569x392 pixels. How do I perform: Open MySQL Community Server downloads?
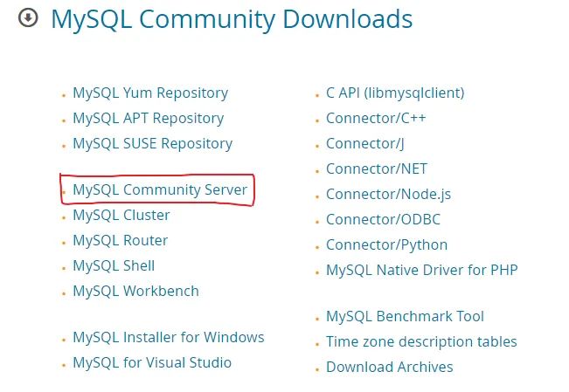coord(160,189)
